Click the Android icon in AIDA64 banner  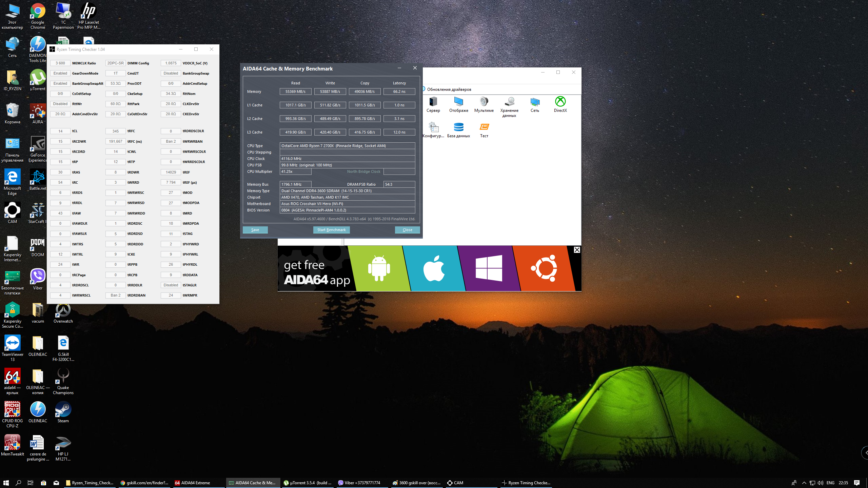click(379, 268)
